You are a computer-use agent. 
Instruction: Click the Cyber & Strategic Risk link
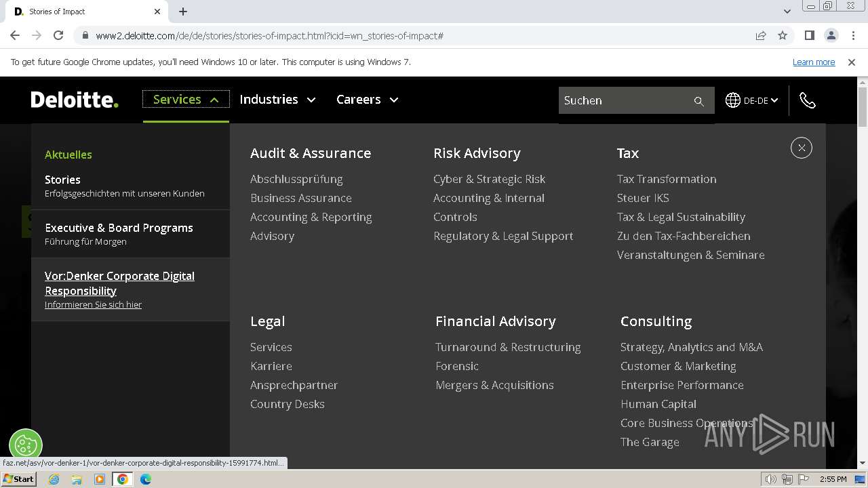(x=490, y=179)
